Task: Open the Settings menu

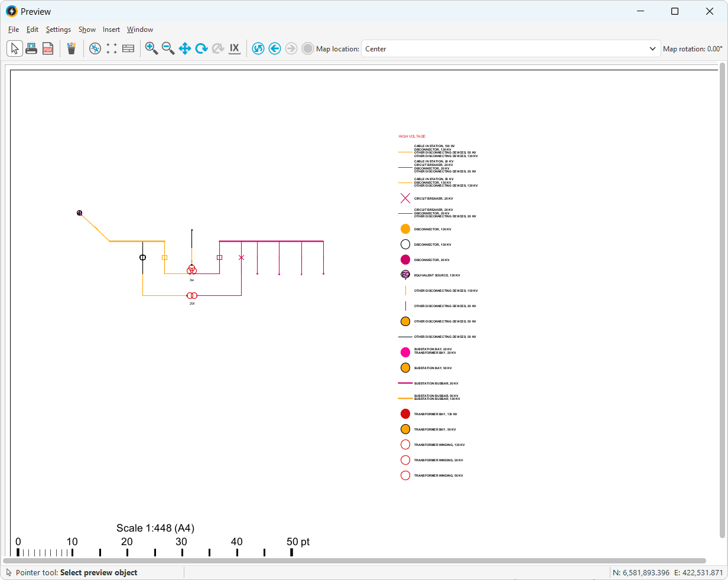Action: pyautogui.click(x=58, y=30)
